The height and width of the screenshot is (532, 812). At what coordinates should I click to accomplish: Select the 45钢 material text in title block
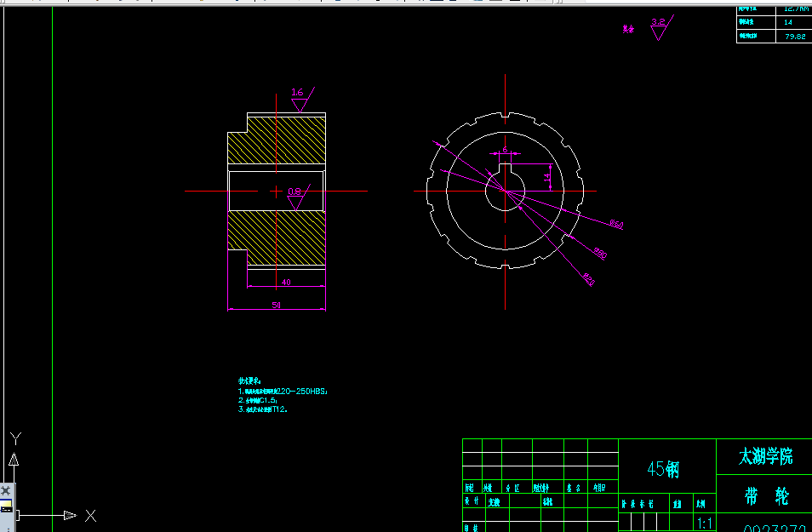[x=663, y=469]
